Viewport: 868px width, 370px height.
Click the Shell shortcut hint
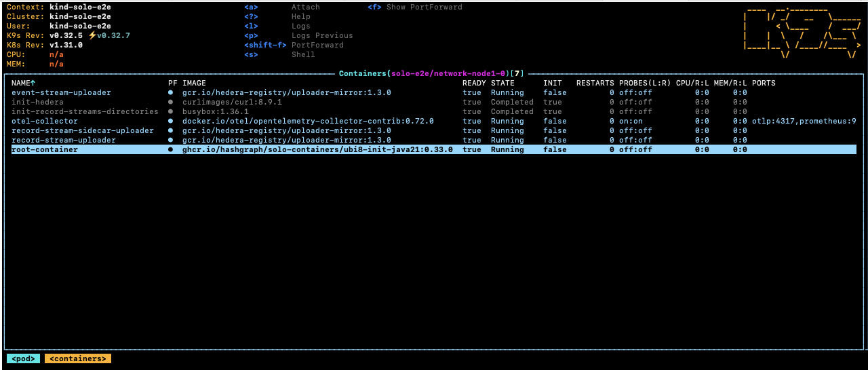(303, 54)
